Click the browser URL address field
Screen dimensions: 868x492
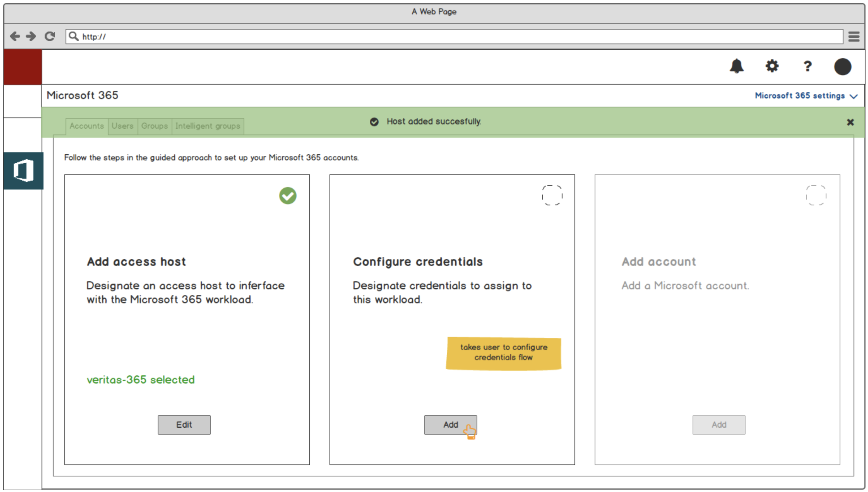(x=455, y=37)
